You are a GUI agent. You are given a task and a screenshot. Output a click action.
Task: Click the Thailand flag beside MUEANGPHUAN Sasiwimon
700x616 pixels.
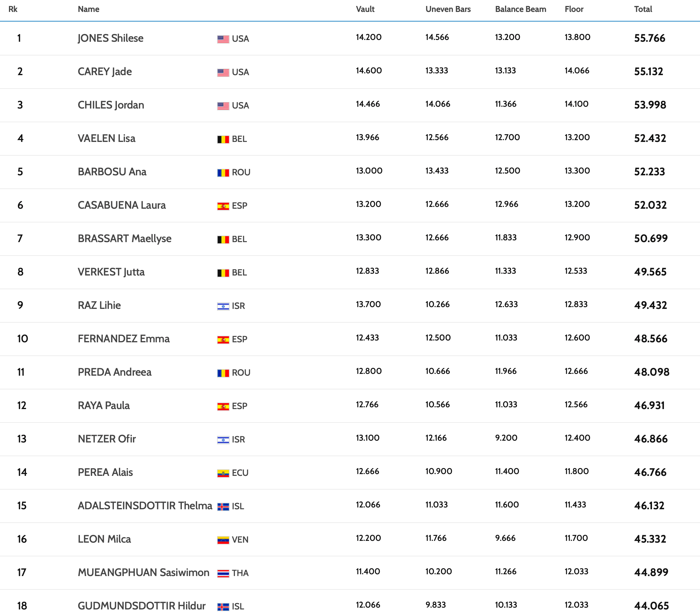(x=223, y=573)
